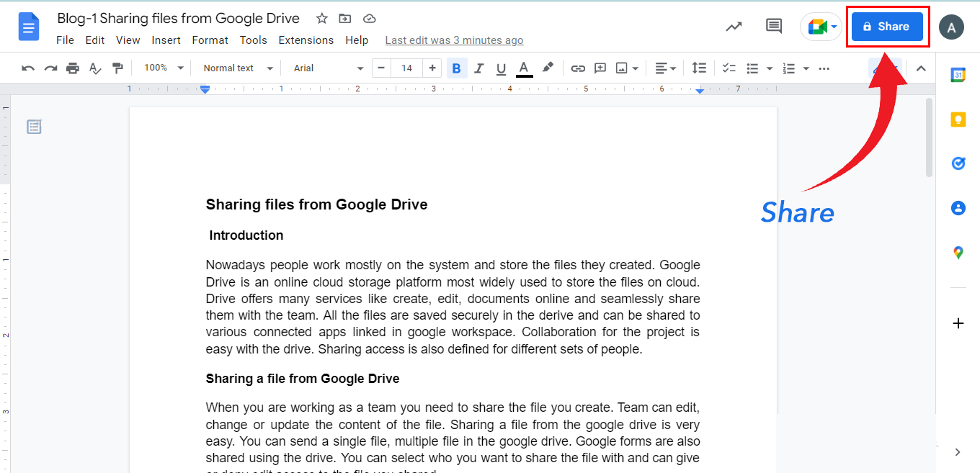This screenshot has width=980, height=473.
Task: Expand the insert image dropdown arrow
Action: coord(636,68)
